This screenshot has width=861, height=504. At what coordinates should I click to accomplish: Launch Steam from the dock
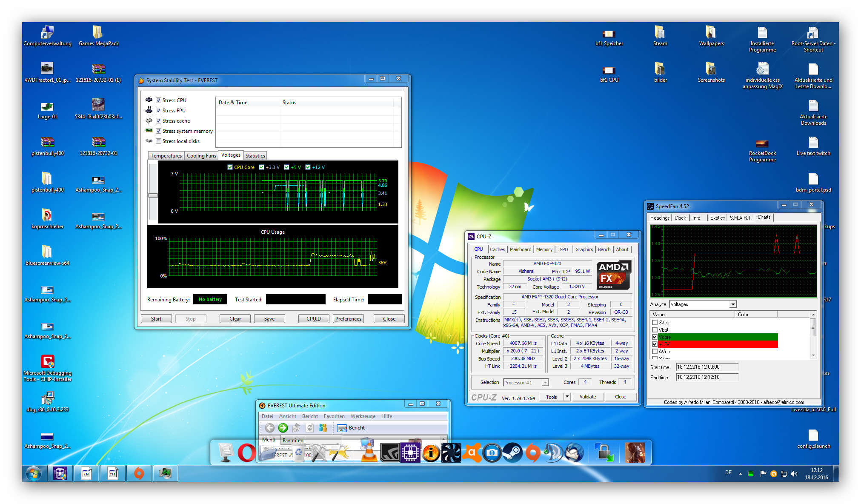coord(512,453)
